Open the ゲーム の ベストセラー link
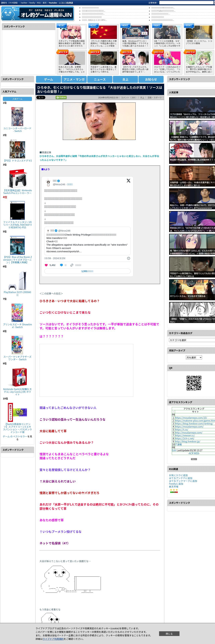 15,437
